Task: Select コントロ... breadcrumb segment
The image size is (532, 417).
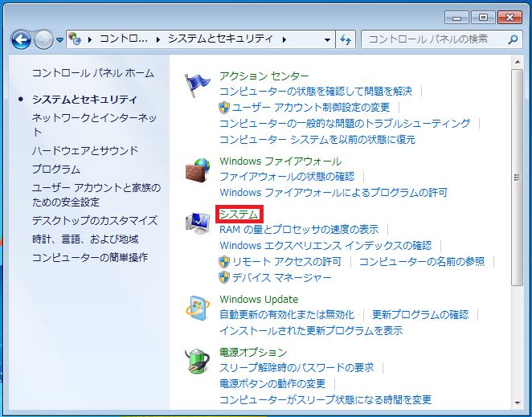Action: click(124, 39)
